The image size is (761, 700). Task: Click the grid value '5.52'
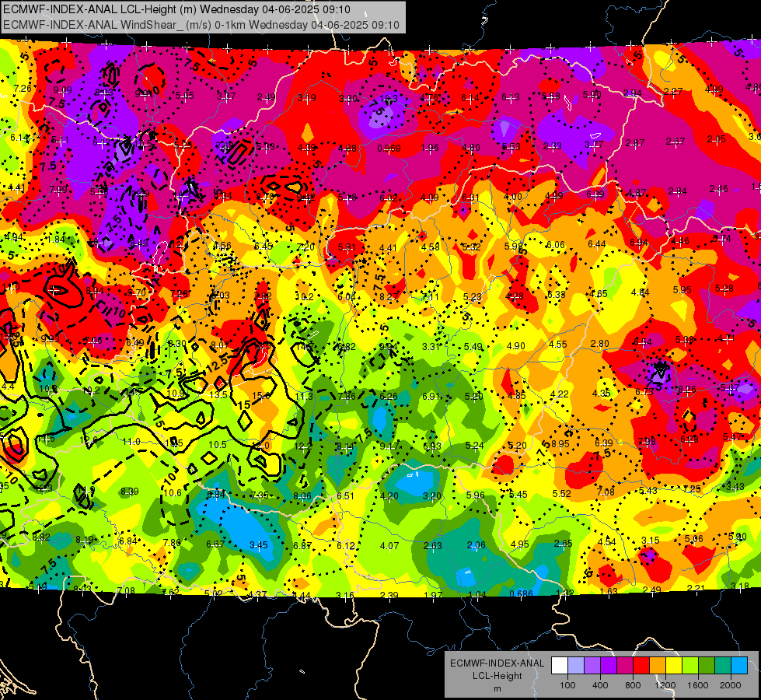coord(561,494)
